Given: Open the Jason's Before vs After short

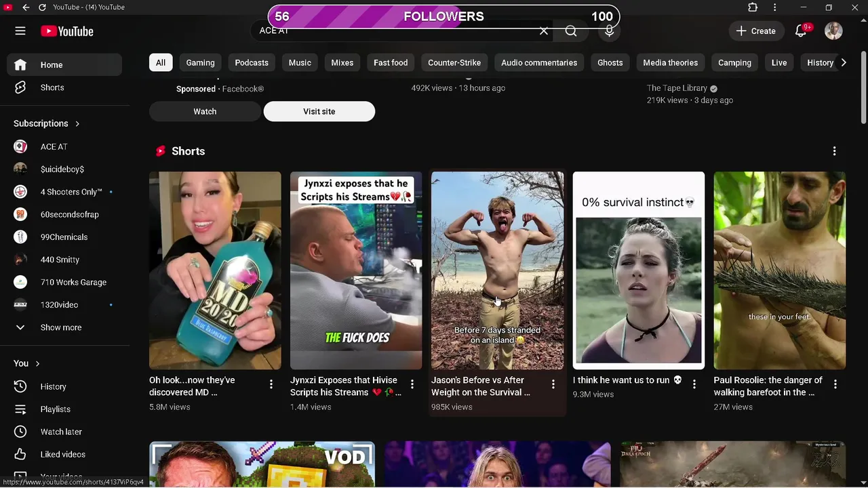Looking at the screenshot, I should (497, 270).
